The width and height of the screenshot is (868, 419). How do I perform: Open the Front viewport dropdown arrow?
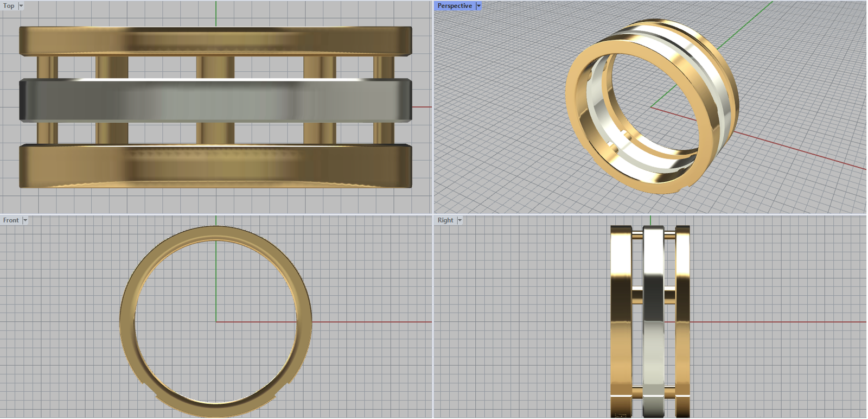[25, 220]
